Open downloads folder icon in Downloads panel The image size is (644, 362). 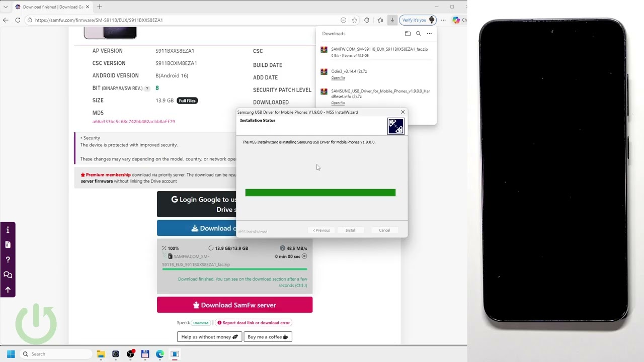(408, 34)
